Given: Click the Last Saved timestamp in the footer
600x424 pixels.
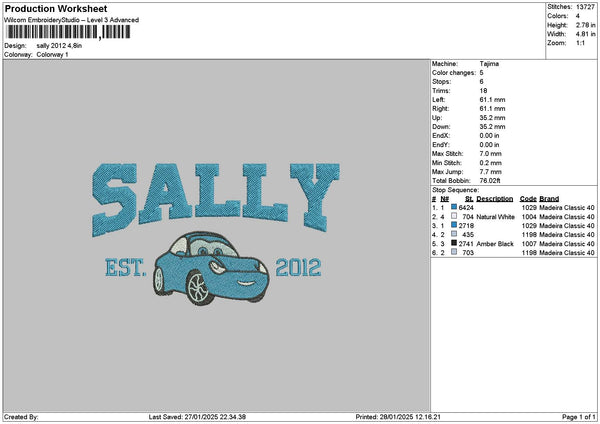Looking at the screenshot, I should click(197, 417).
